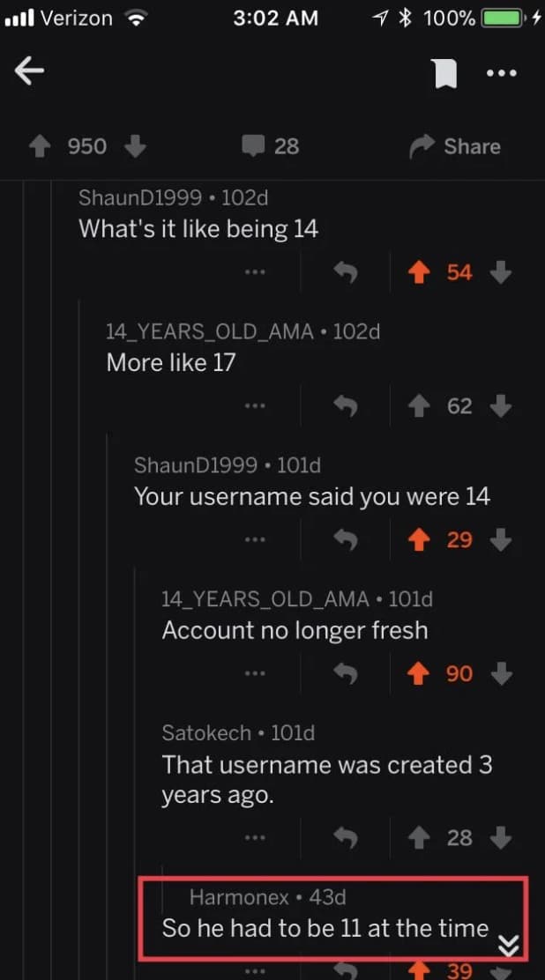
Task: Reply to "Account no longer fresh" comment
Action: (x=347, y=673)
